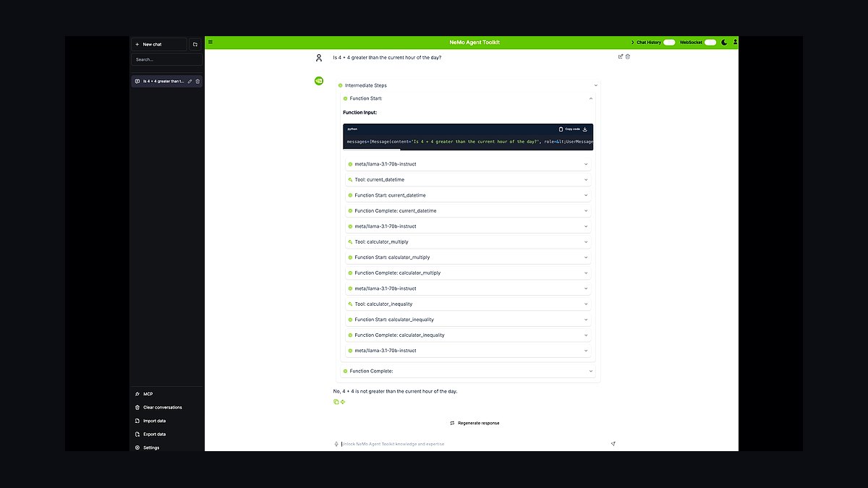The width and height of the screenshot is (868, 488).
Task: Click Regenerate response
Action: pos(475,423)
